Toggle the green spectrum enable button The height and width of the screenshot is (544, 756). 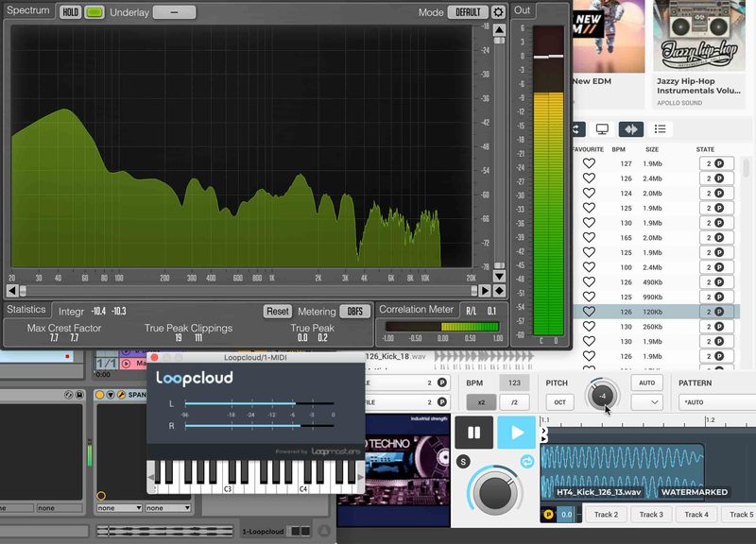pos(94,12)
